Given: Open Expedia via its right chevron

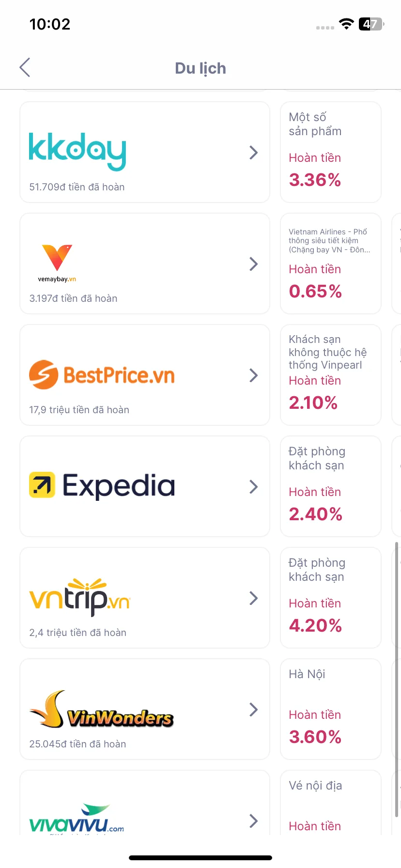Looking at the screenshot, I should click(253, 487).
